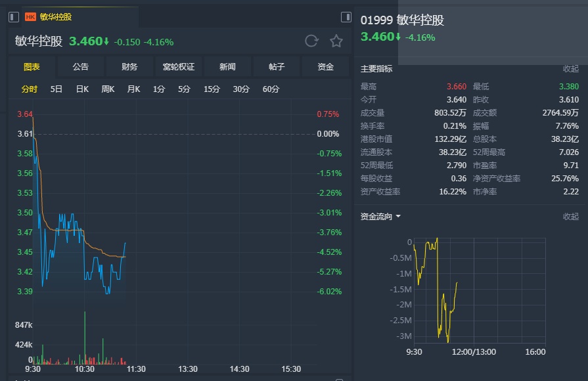Screen dimensions: 588x381
Task: Click the panel layout icon at top-left
Action: coord(14,17)
